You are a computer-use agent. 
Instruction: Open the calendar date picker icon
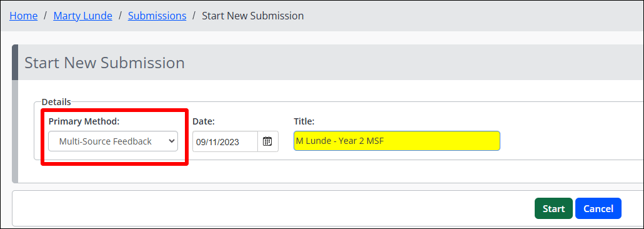268,141
